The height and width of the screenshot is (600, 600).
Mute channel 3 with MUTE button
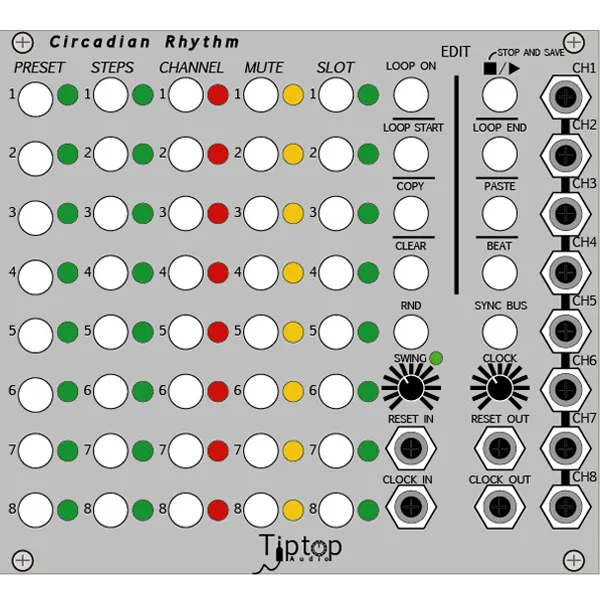coord(261,214)
